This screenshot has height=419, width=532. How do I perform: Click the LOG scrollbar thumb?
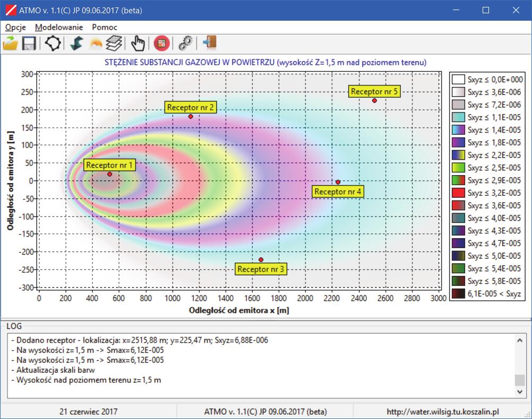click(519, 380)
